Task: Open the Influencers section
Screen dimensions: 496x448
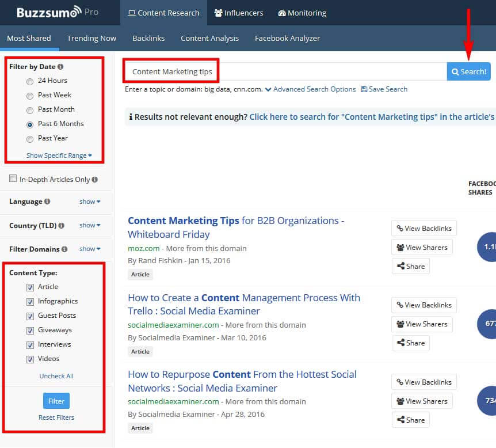Action: tap(239, 13)
